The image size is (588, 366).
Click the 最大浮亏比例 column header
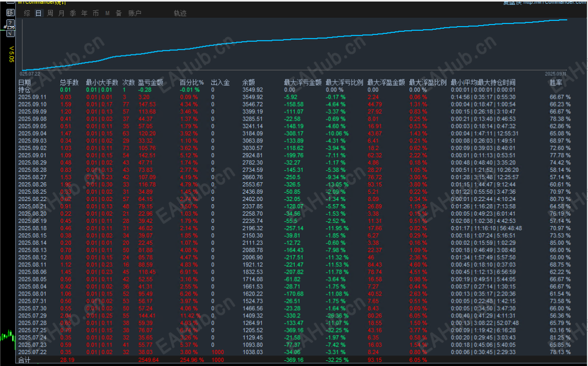pos(344,82)
